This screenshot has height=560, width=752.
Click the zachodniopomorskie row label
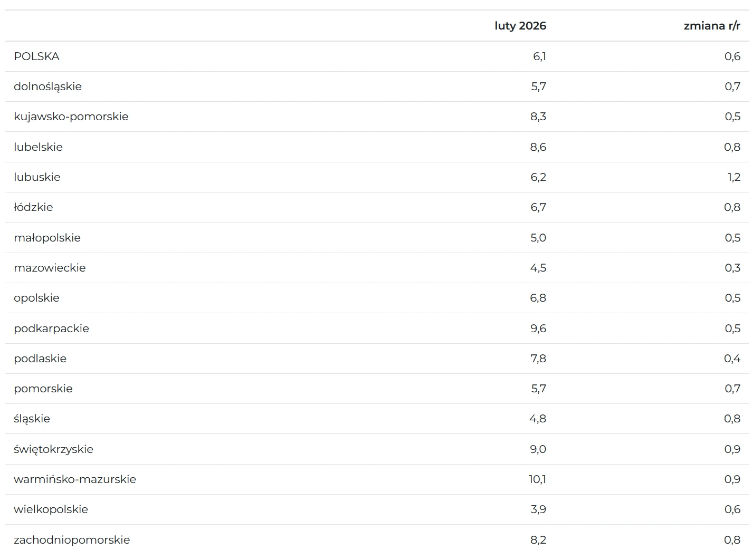(x=72, y=540)
